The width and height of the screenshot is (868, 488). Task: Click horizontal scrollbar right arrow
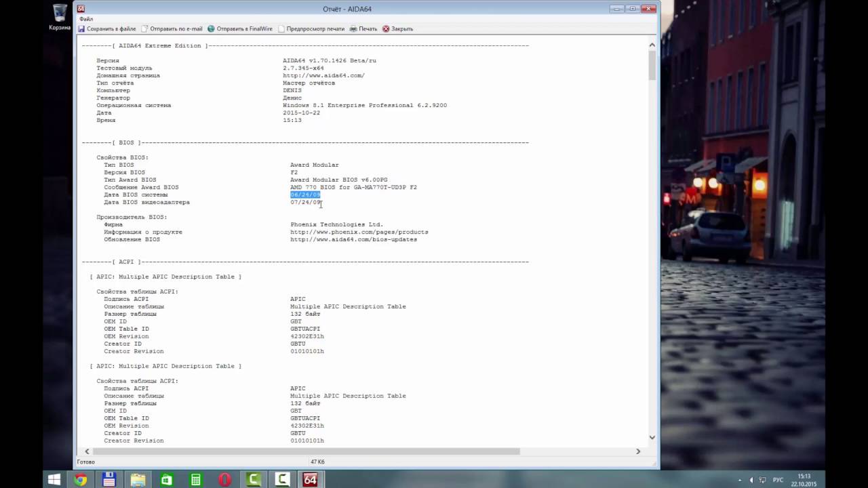pyautogui.click(x=637, y=451)
